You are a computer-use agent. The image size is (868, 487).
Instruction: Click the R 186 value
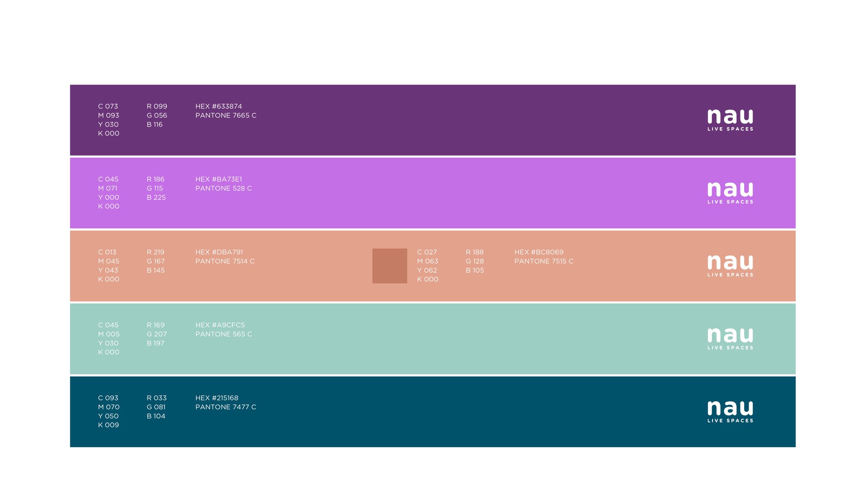pos(156,179)
